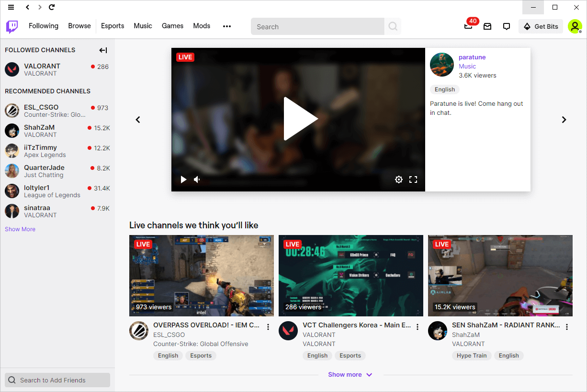Screen dimensions: 587x392
Task: Click Show More under recommended channels
Action: pos(20,229)
